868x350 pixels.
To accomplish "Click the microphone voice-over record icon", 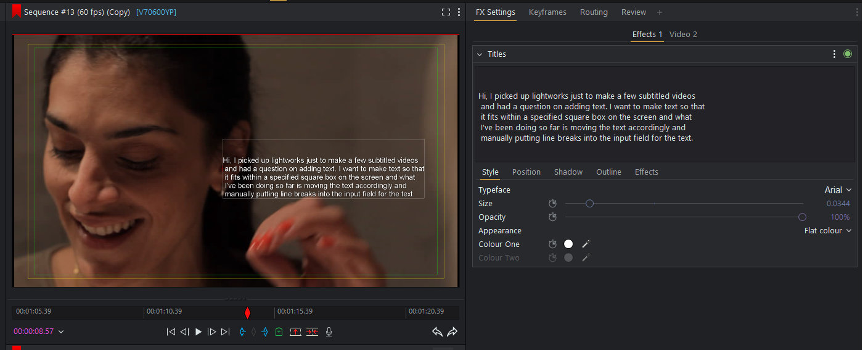I will coord(329,331).
